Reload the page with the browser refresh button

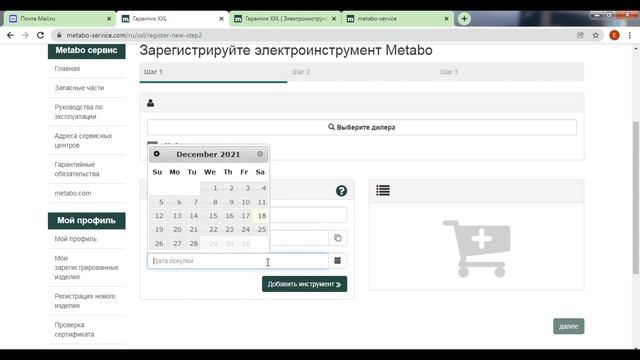(x=40, y=36)
